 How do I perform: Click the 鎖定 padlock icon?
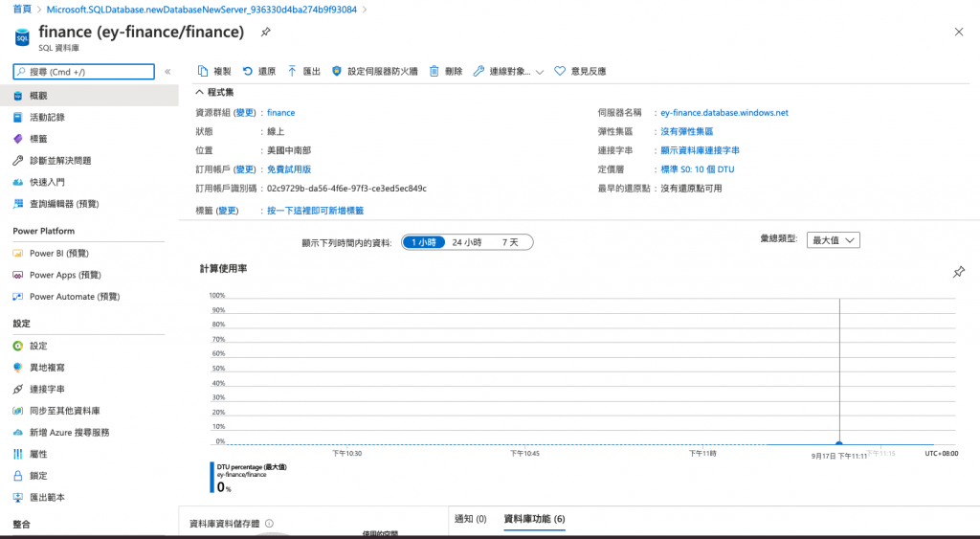[18, 476]
